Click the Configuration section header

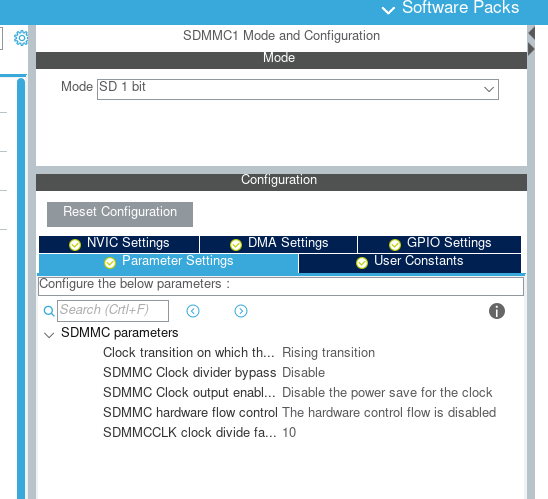coord(281,182)
